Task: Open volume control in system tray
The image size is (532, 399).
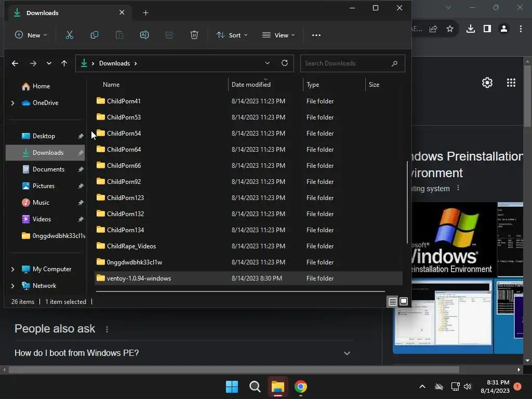Action: (x=468, y=387)
